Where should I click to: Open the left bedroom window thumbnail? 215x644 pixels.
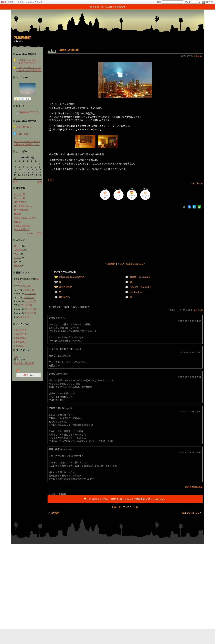(85, 141)
